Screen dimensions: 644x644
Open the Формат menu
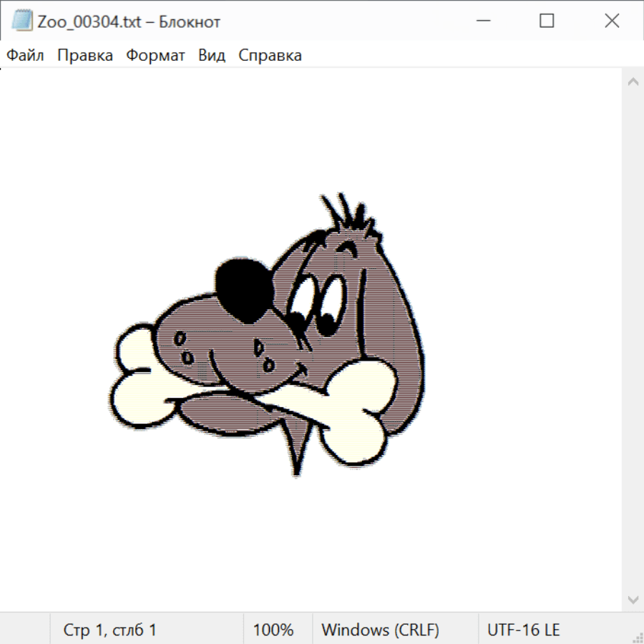click(x=155, y=56)
